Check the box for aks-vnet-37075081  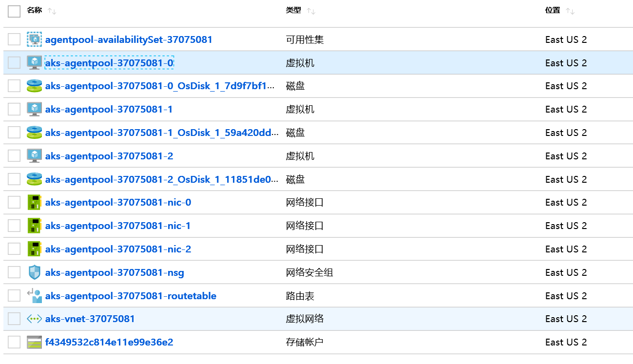(14, 319)
